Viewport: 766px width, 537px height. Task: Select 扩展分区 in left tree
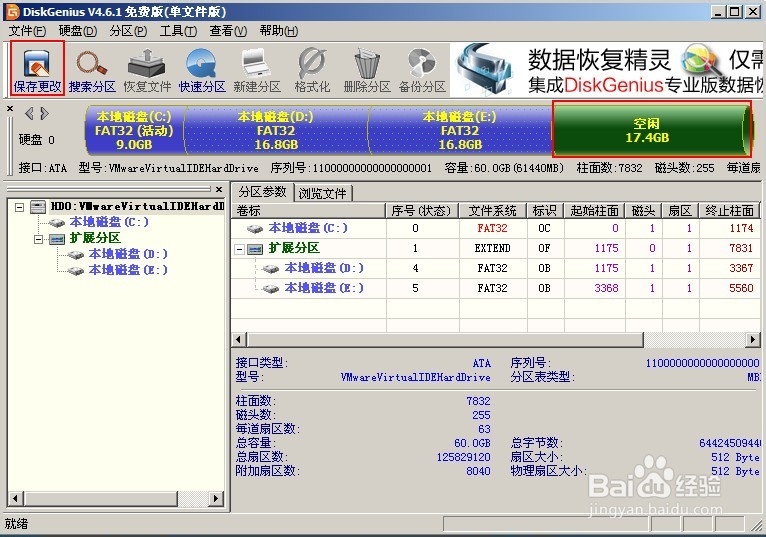[x=95, y=238]
